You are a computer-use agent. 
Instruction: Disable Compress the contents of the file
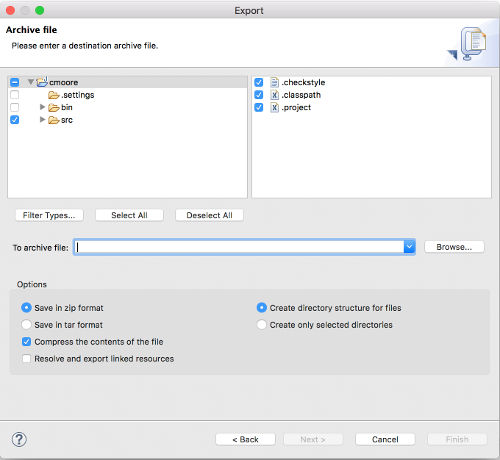pyautogui.click(x=26, y=342)
